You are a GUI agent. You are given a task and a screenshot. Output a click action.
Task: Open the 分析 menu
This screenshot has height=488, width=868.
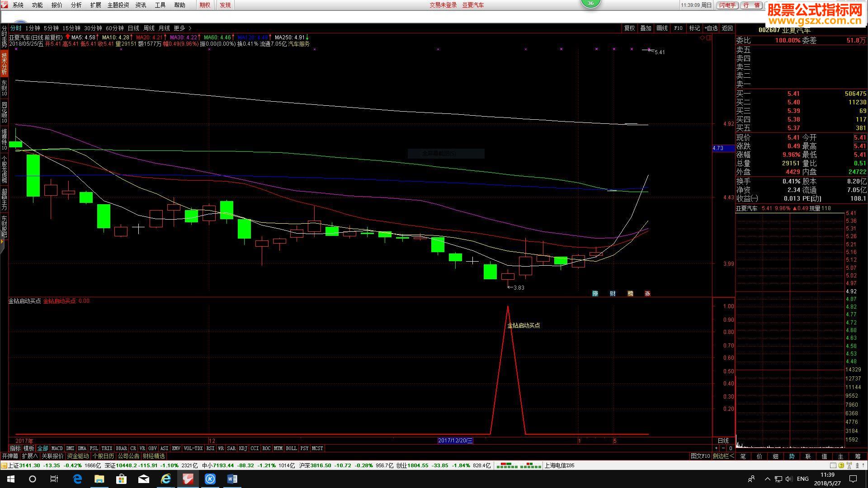76,5
